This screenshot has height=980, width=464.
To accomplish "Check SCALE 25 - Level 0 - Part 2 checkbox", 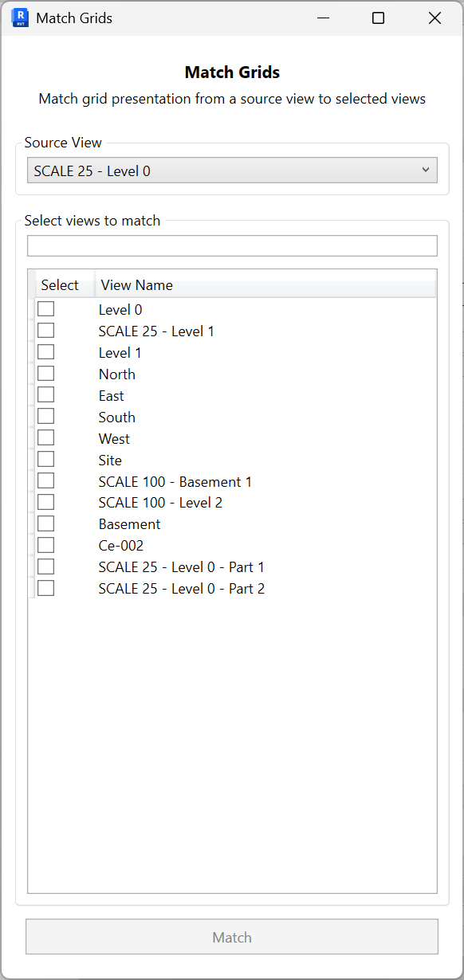I will click(x=45, y=587).
